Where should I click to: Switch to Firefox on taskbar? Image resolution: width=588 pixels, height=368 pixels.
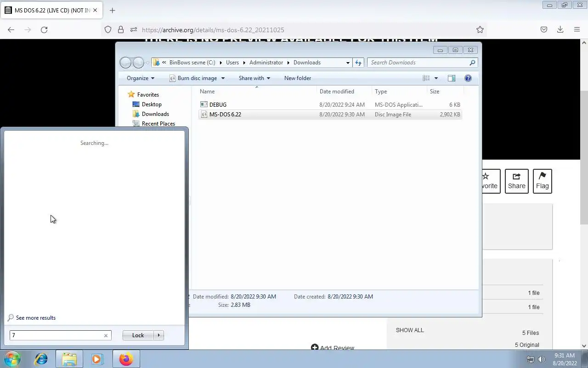[126, 359]
